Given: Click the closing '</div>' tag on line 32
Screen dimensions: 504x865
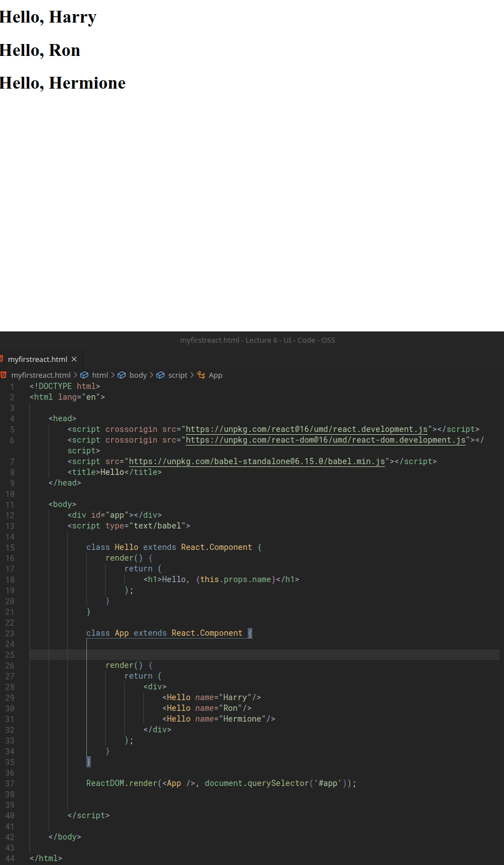Looking at the screenshot, I should point(157,729).
